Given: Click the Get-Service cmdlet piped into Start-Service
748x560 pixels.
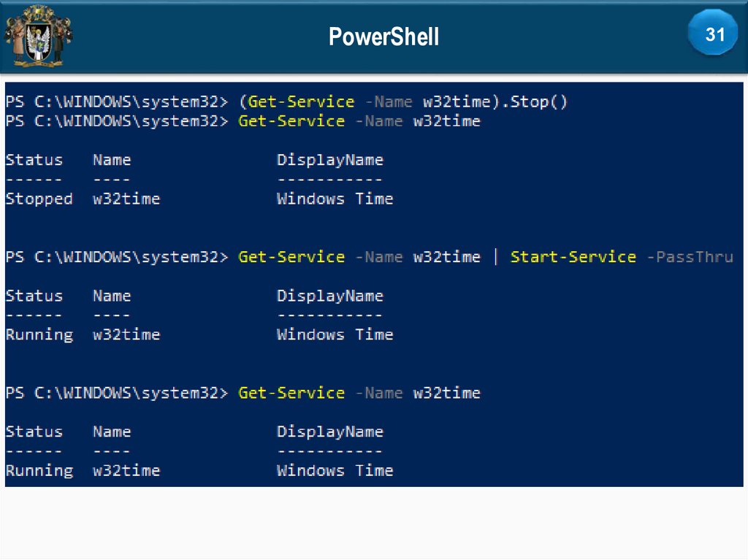Looking at the screenshot, I should pyautogui.click(x=291, y=257).
